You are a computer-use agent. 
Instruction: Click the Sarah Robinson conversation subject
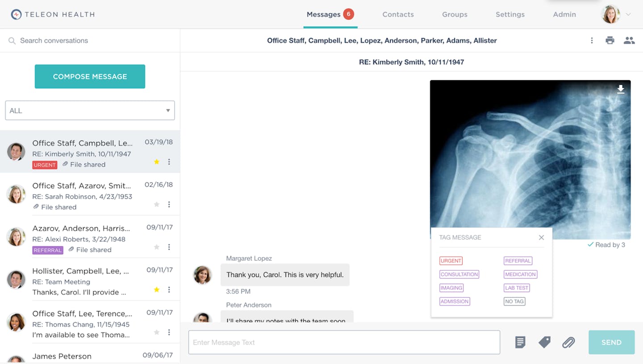click(x=82, y=196)
